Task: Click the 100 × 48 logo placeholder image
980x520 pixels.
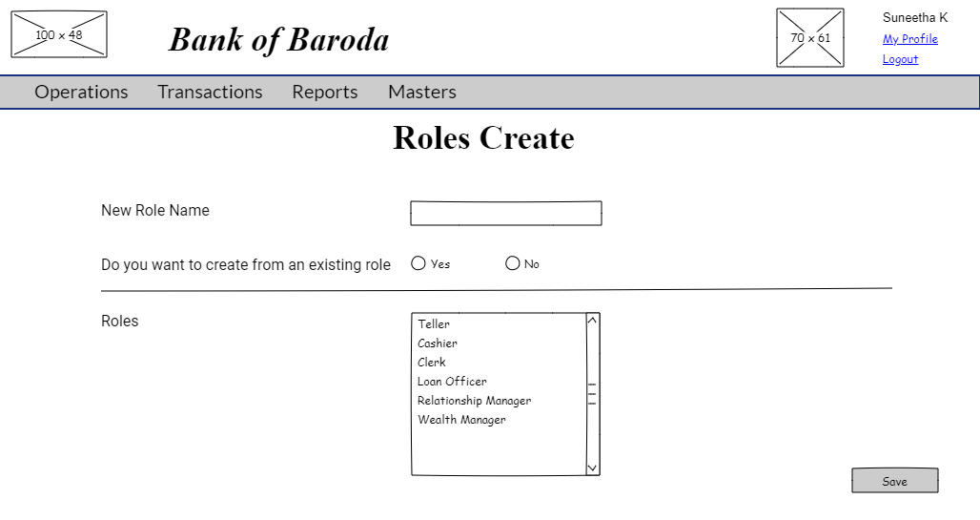Action: pyautogui.click(x=59, y=34)
